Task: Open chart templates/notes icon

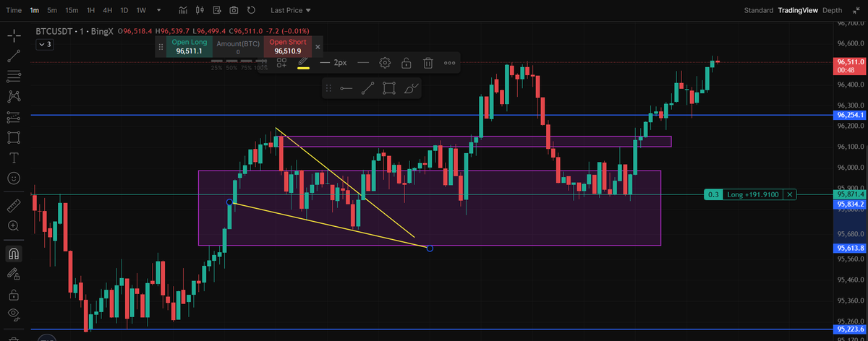Action: click(x=216, y=11)
